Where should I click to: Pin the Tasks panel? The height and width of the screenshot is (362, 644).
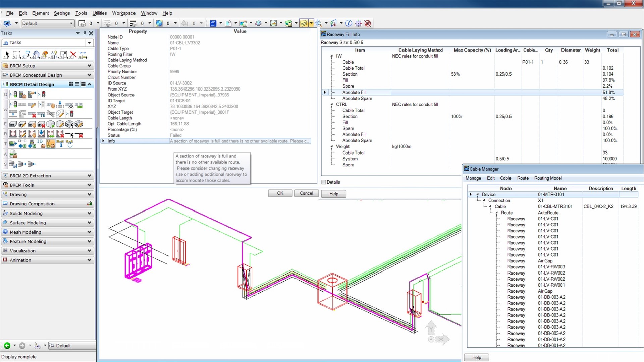(85, 33)
